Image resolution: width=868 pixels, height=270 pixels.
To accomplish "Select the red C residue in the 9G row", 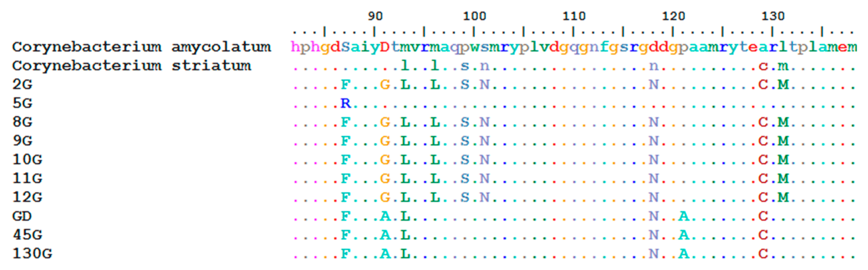I will (x=763, y=141).
